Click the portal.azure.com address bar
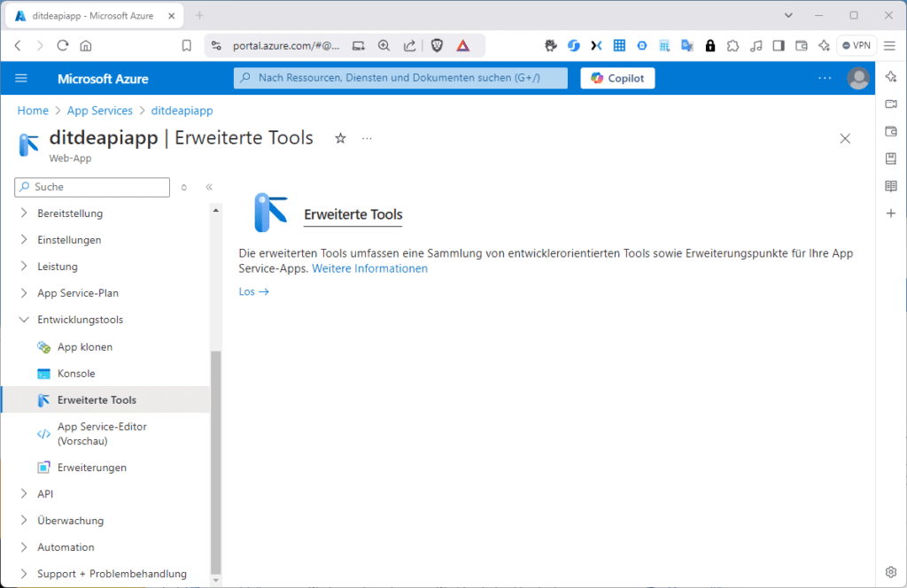The width and height of the screenshot is (907, 588). tap(286, 46)
